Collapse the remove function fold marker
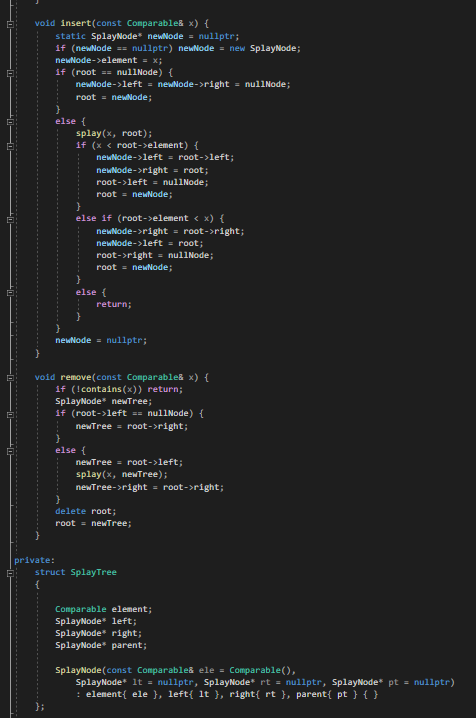This screenshot has height=718, width=476. pyautogui.click(x=10, y=378)
